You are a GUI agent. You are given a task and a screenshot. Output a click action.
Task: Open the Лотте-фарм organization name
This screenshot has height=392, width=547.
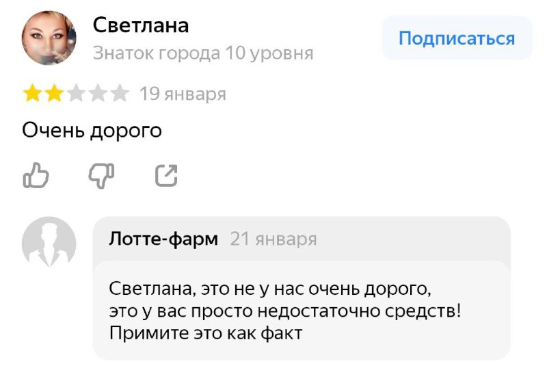[x=163, y=239]
